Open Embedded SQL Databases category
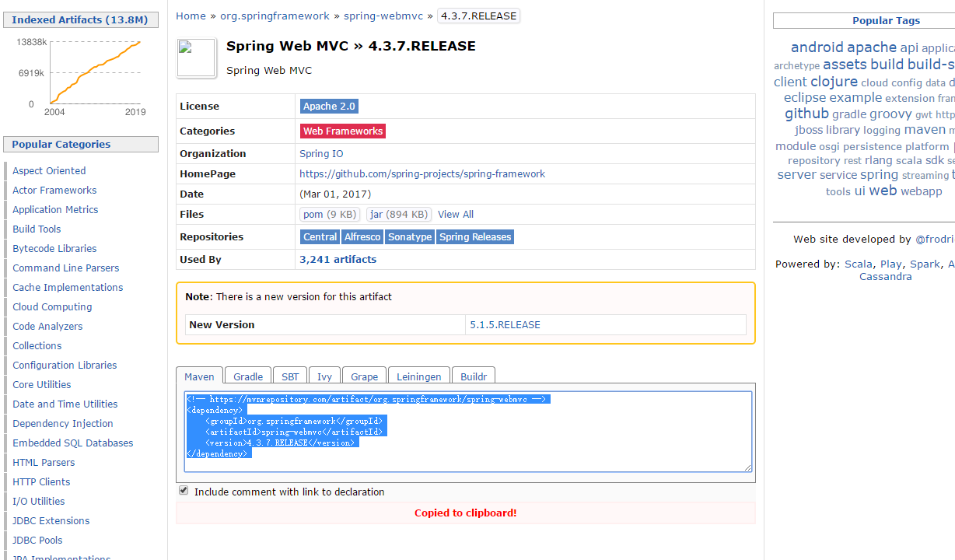This screenshot has width=955, height=560. 73,443
